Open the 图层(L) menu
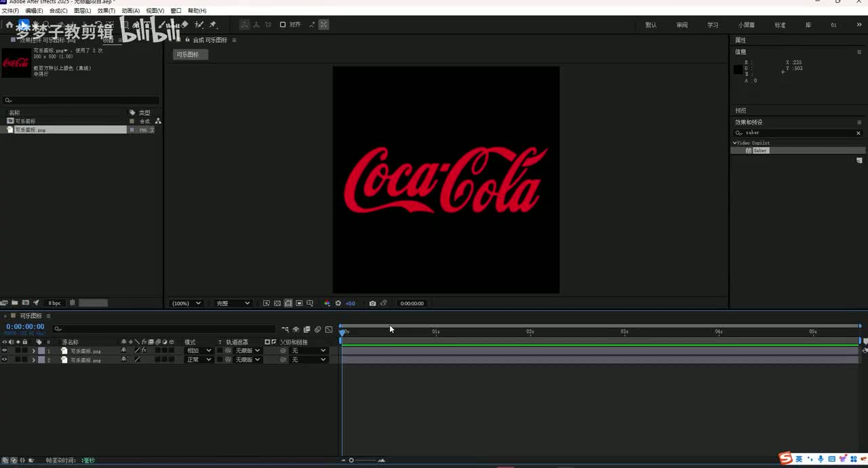 point(82,11)
